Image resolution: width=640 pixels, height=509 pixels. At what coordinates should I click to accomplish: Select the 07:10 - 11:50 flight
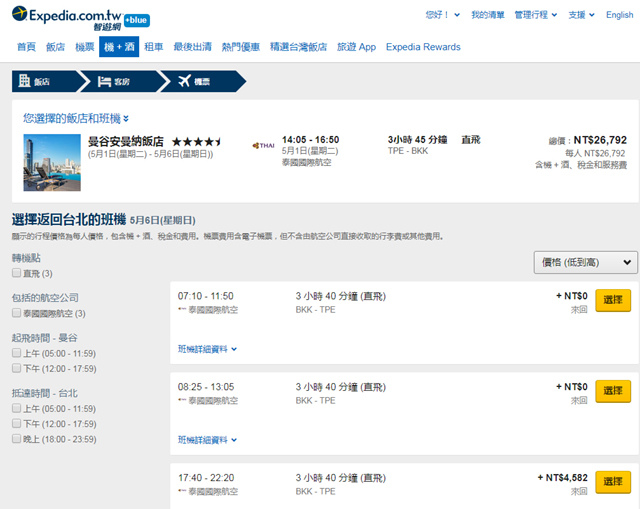[613, 300]
